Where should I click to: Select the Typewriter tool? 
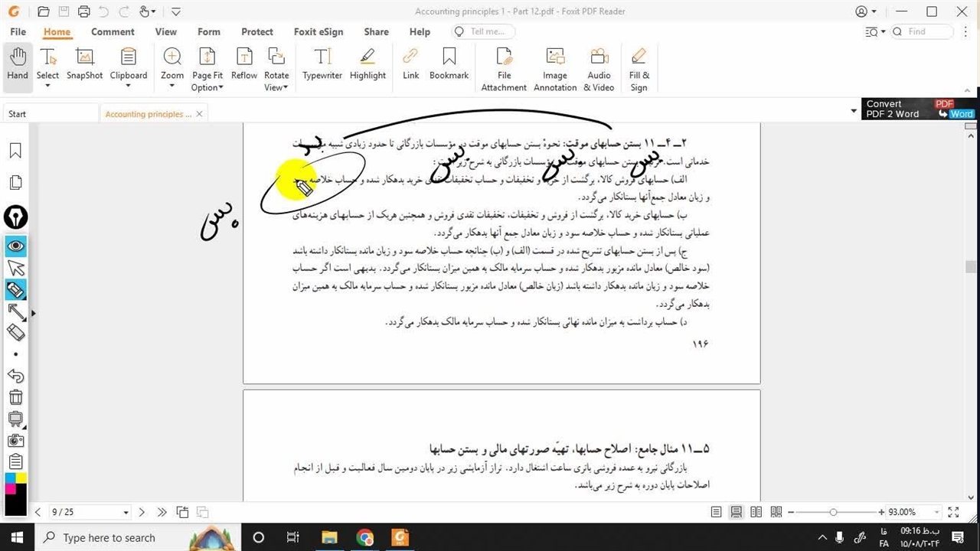point(322,64)
